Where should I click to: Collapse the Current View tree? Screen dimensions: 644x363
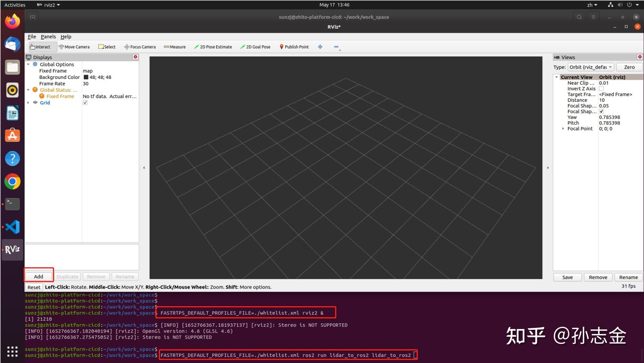(x=557, y=77)
